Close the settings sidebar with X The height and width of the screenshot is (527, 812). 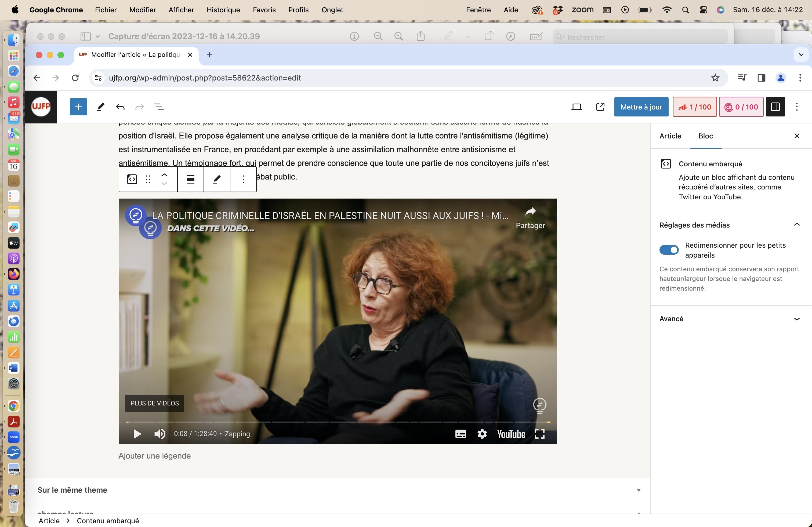(797, 136)
